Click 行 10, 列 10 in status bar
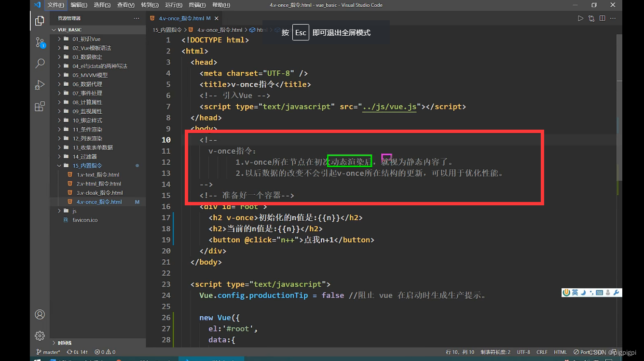The height and width of the screenshot is (361, 644). [x=460, y=352]
